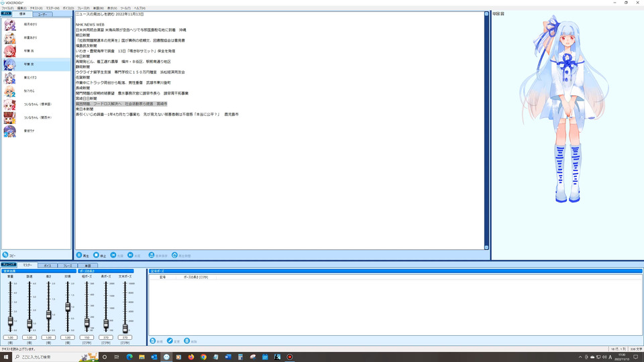Open the マスター(M) menu
The width and height of the screenshot is (644, 362).
click(x=52, y=8)
